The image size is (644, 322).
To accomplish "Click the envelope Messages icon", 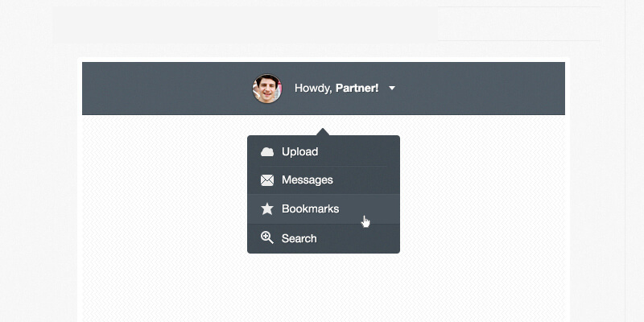I will [267, 180].
